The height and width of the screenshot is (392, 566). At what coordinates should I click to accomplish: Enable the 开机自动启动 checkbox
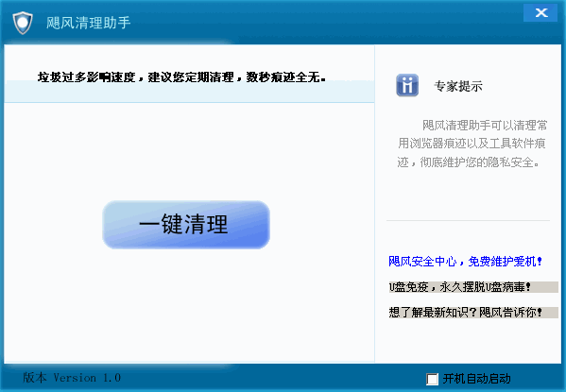[x=432, y=379]
